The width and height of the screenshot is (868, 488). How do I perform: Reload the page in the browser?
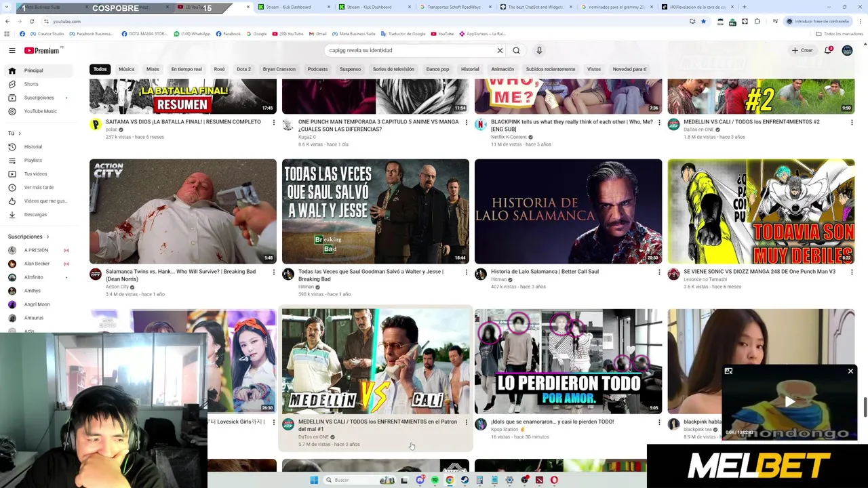[31, 21]
